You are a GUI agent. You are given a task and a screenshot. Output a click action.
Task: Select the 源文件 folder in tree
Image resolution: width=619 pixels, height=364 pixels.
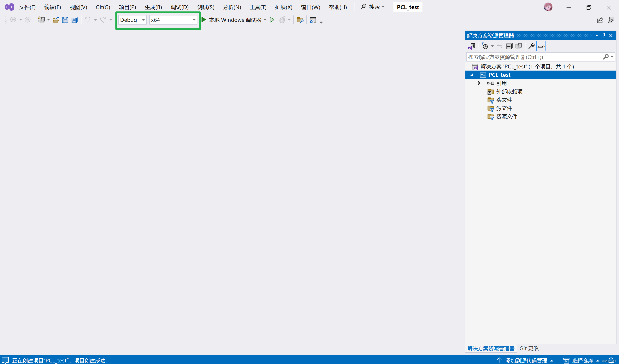click(504, 108)
